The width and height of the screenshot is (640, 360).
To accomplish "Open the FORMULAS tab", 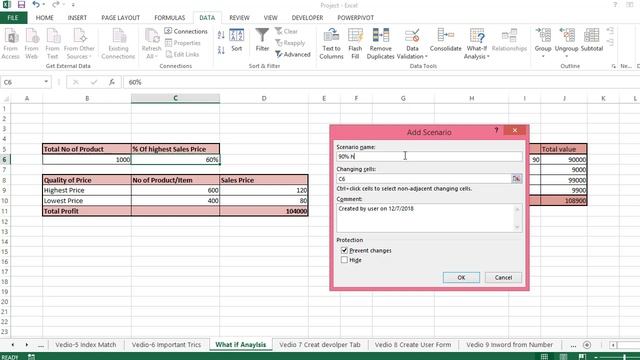I will click(169, 18).
